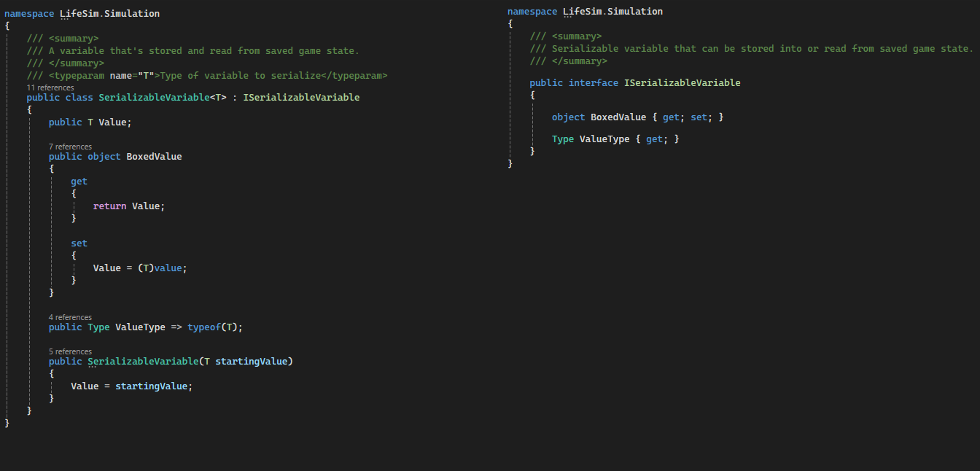Click the comment "Serializable variable that can be stored..."
This screenshot has height=471, width=980.
coord(752,49)
